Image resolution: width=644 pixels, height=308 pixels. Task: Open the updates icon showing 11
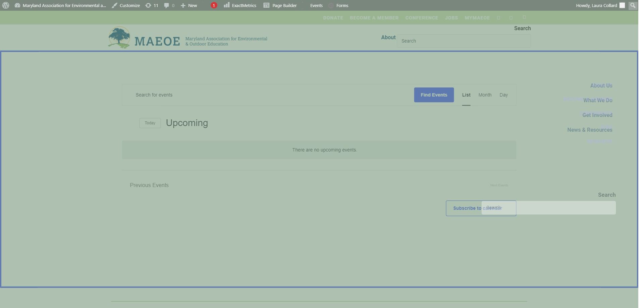(148, 5)
